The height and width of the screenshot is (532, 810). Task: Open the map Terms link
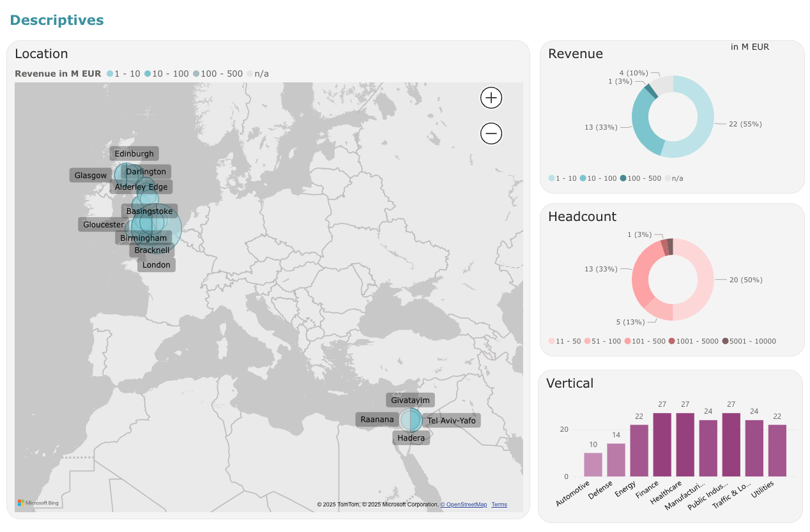pyautogui.click(x=499, y=505)
